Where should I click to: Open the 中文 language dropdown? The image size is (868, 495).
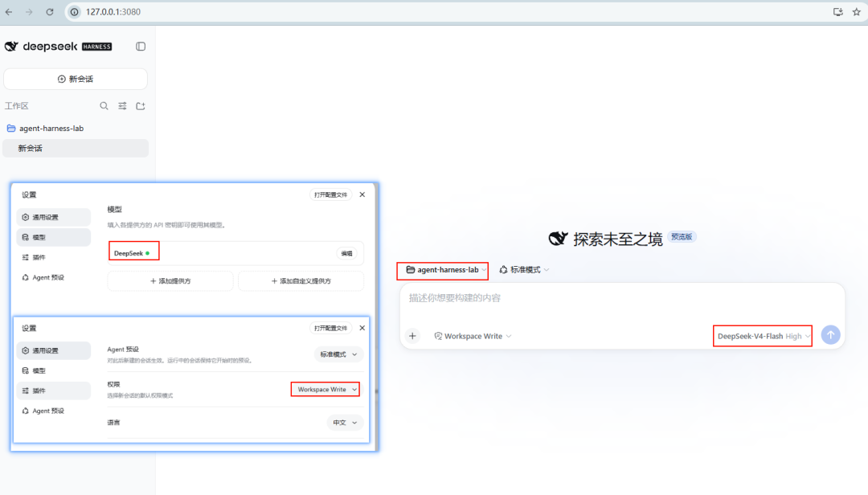click(x=345, y=423)
